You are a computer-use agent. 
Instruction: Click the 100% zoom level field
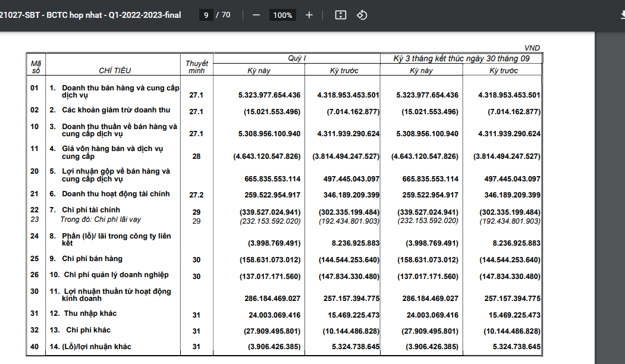tap(282, 15)
